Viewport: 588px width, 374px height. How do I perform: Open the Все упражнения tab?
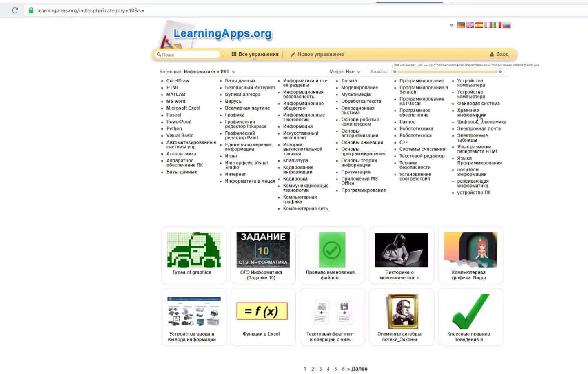pyautogui.click(x=255, y=54)
